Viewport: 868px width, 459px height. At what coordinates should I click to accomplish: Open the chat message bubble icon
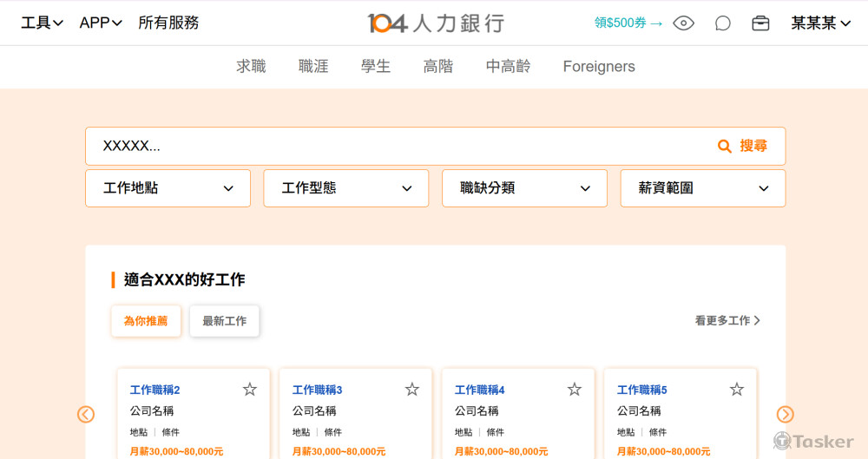(722, 23)
